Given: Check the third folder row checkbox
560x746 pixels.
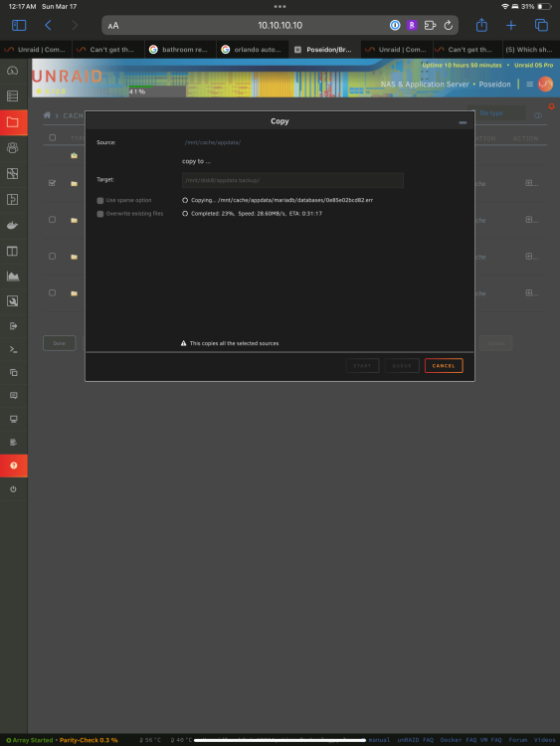Looking at the screenshot, I should (53, 257).
